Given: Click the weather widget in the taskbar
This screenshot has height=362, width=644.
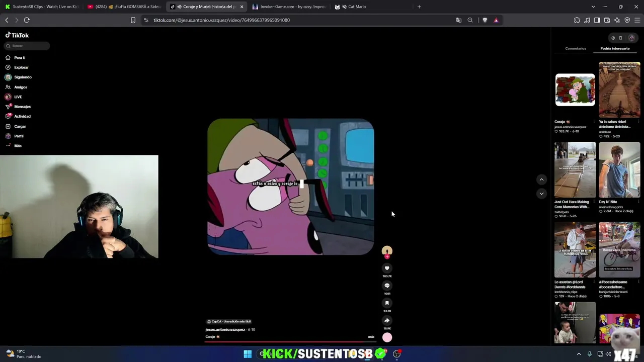Looking at the screenshot, I should (x=23, y=354).
